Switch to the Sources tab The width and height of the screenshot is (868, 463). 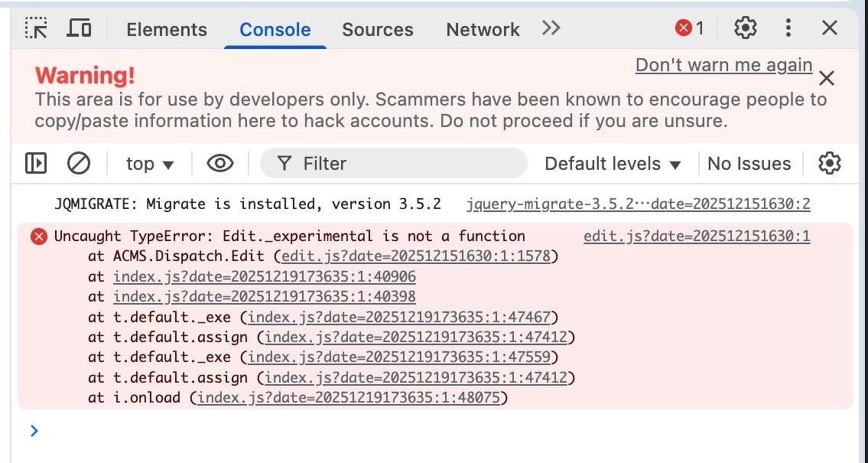(x=378, y=30)
